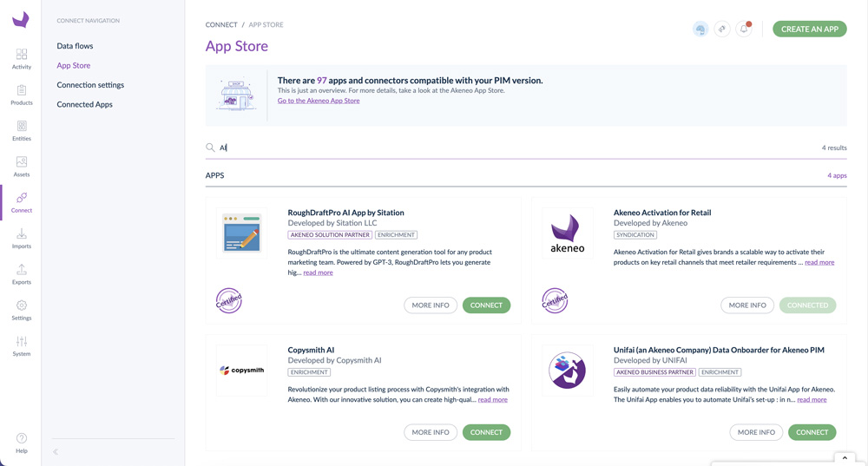Click the SYNDICATION tag
Screen dimensions: 868x466
click(x=635, y=234)
